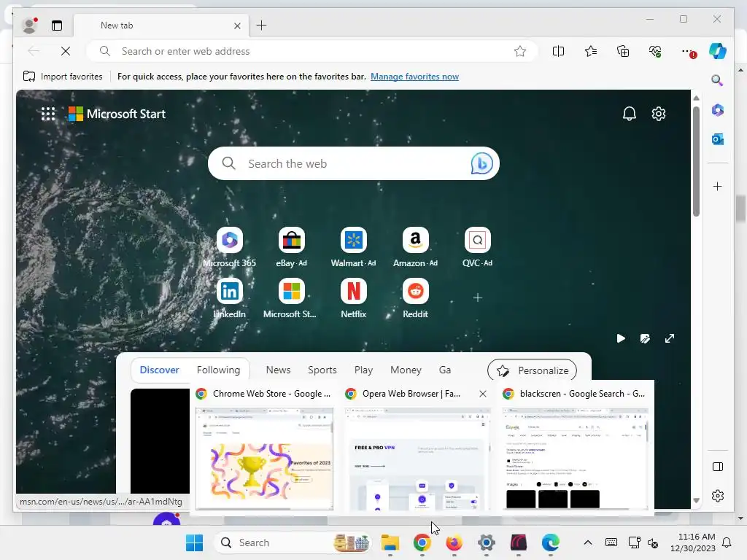Open Browser essentials heart icon
747x560 pixels.
coord(655,51)
